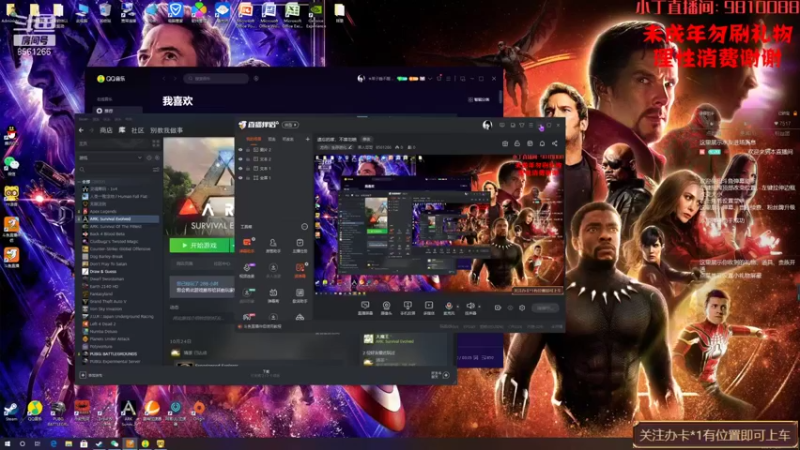
Task: Open the dropdown arrow beside 开始游戏 button
Action: (233, 245)
